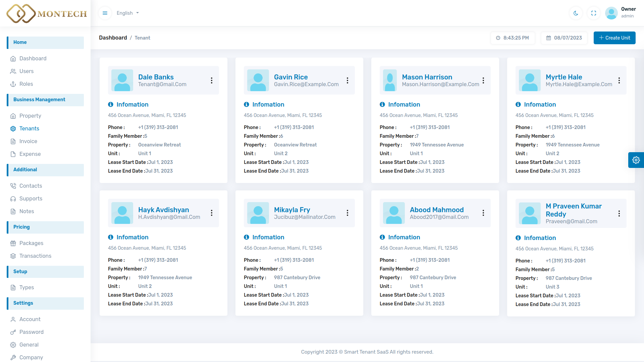
Task: Click Transactions layers icon in sidebar
Action: pyautogui.click(x=13, y=256)
